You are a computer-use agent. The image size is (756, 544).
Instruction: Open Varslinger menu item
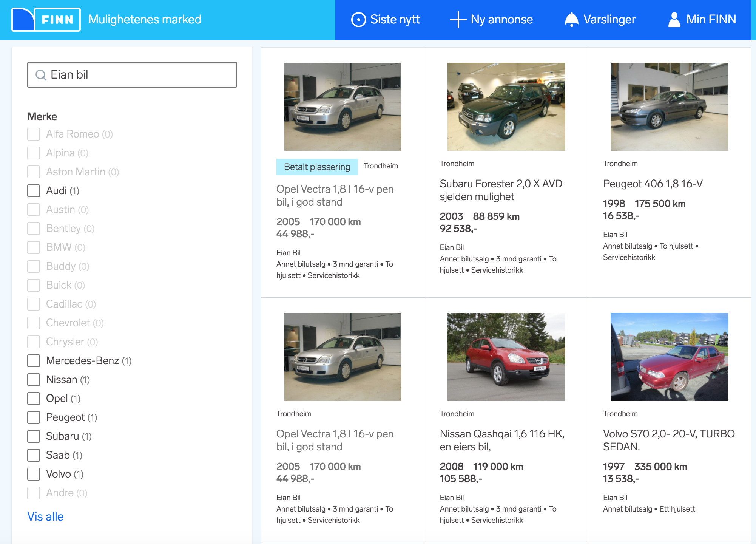[600, 20]
